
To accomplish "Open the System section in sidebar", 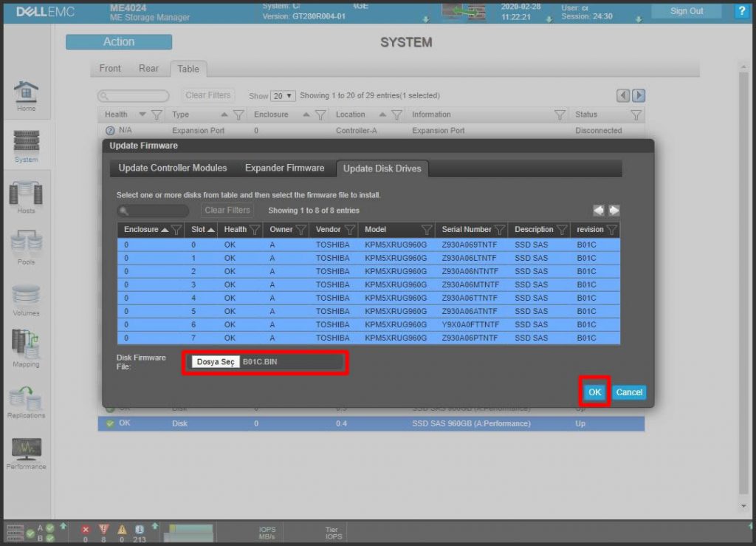I will [x=26, y=146].
